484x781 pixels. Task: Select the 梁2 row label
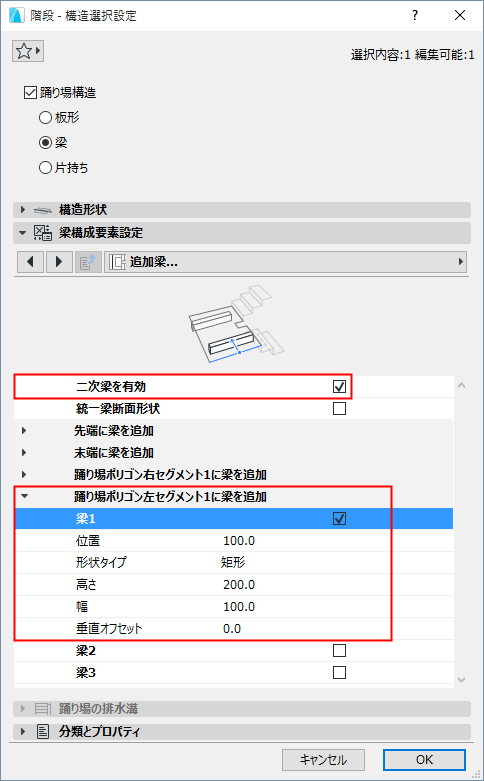85,651
